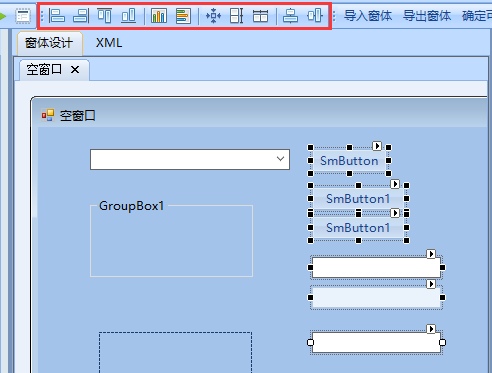Click the Align Top toolbar icon
This screenshot has width=492, height=373.
(104, 16)
